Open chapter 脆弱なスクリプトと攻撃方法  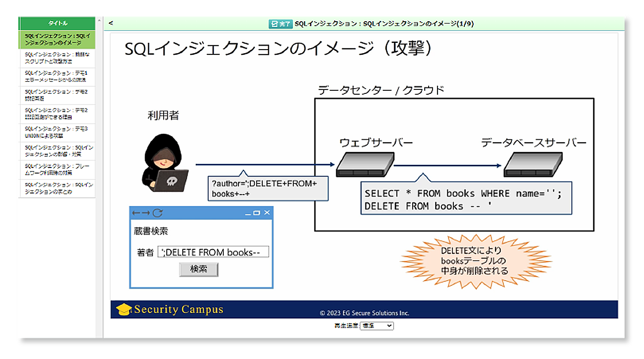57,58
